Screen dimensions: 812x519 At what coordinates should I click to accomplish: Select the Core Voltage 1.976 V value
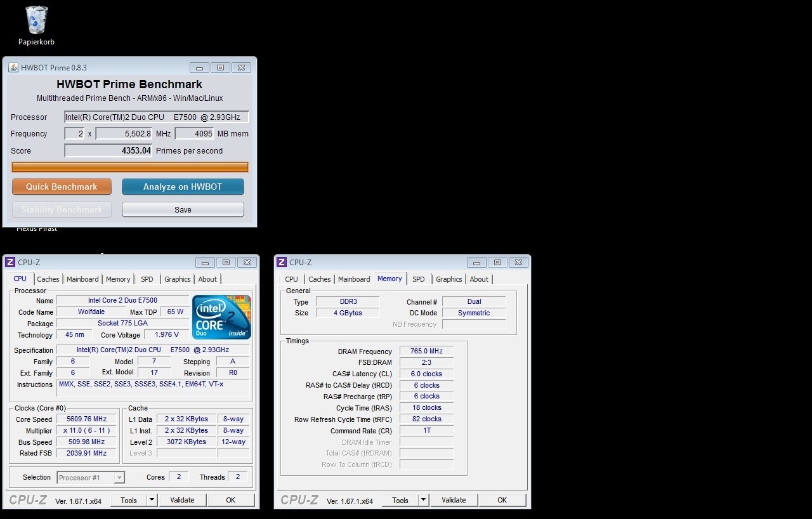pyautogui.click(x=167, y=334)
